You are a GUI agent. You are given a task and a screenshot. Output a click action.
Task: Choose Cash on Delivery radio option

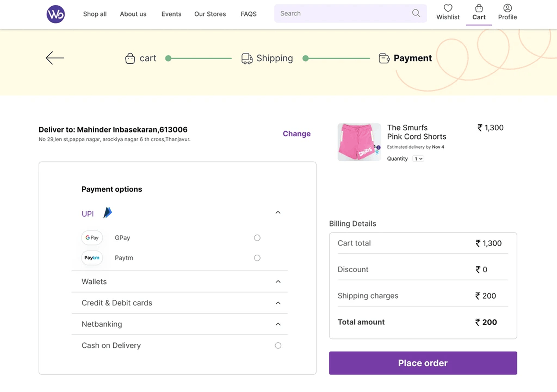tap(278, 345)
